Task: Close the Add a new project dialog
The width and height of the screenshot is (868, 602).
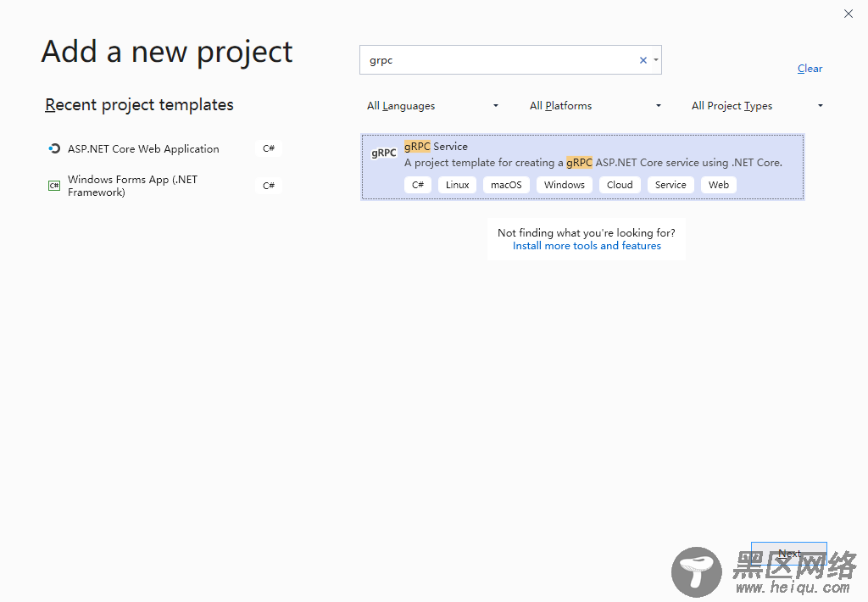Action: (x=849, y=14)
